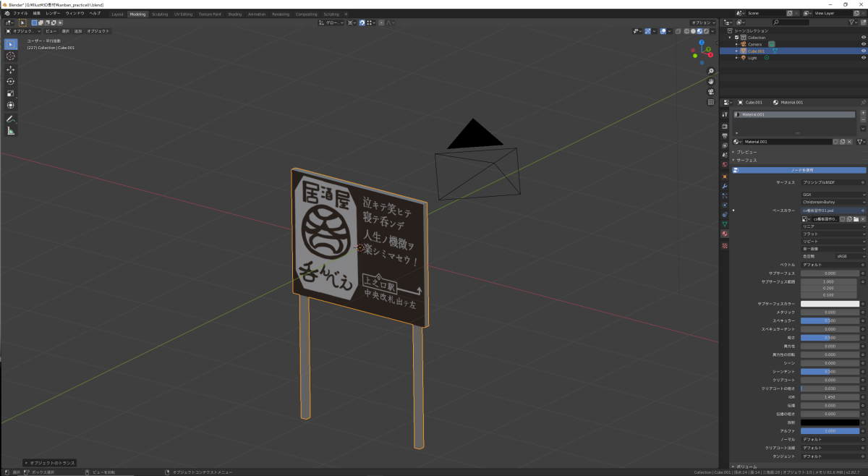Switch to the UV Editing workspace tab
The width and height of the screenshot is (868, 476).
tap(183, 14)
